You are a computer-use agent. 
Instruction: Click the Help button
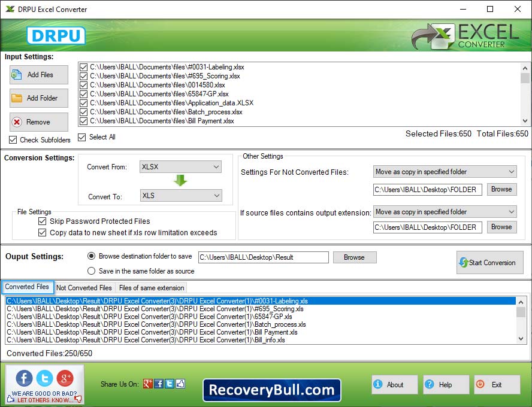coord(446,384)
